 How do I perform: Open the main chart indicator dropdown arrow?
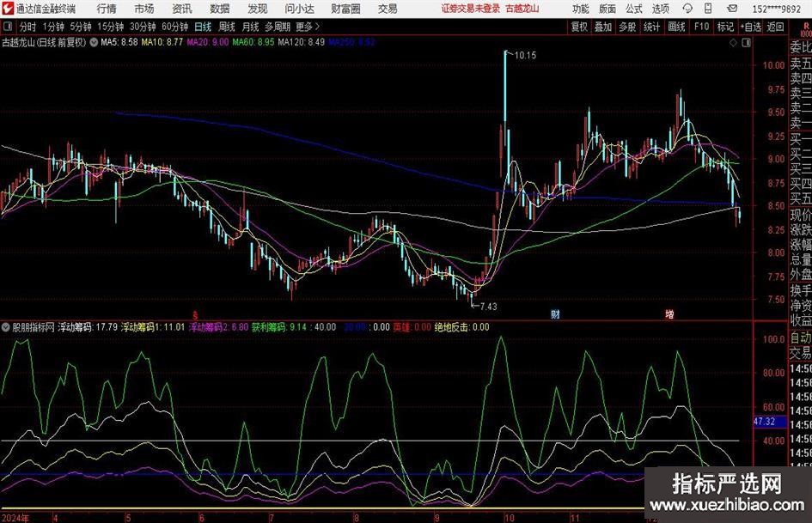point(93,42)
